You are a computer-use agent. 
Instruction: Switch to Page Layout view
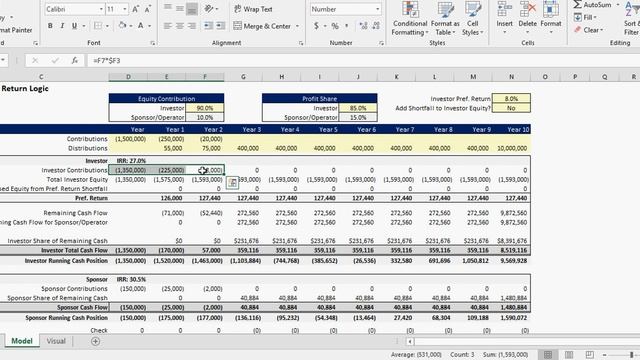pos(569,355)
